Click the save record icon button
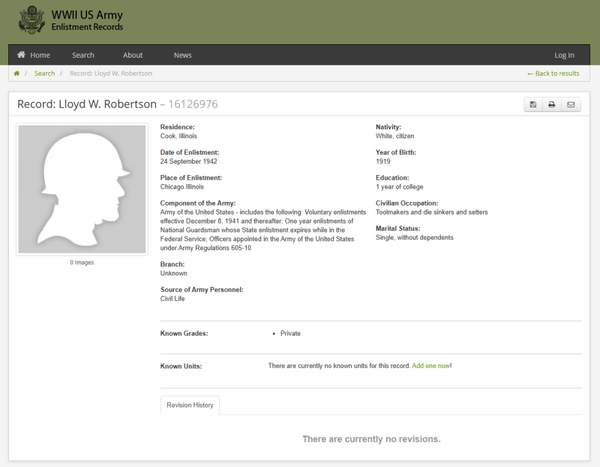 tap(533, 104)
